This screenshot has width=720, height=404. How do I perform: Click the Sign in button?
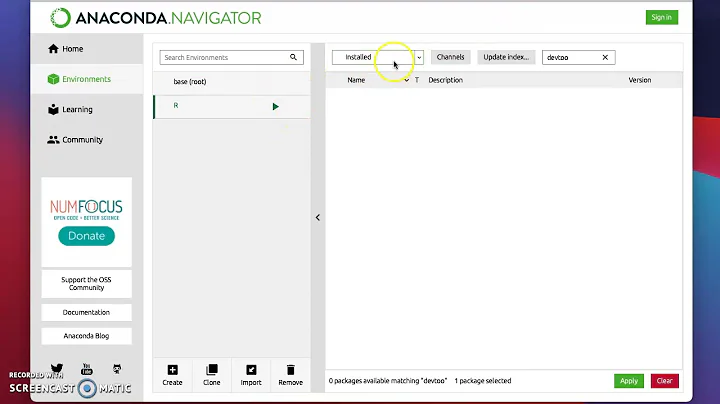point(661,17)
